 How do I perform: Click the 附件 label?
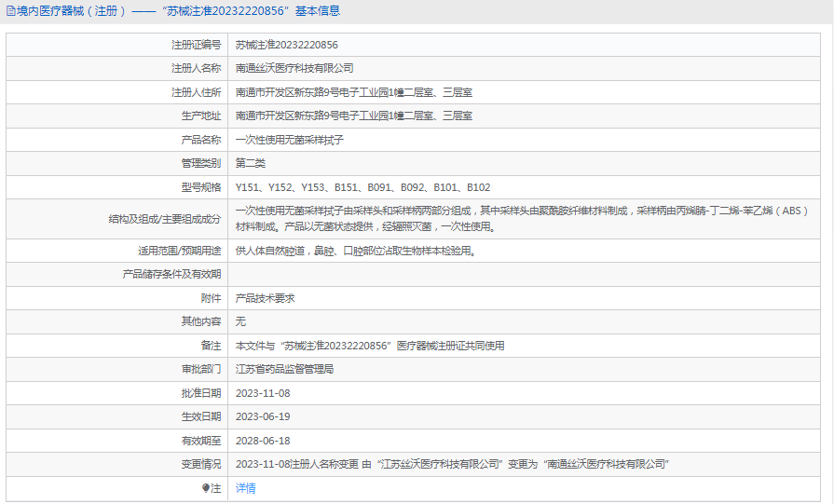[212, 298]
